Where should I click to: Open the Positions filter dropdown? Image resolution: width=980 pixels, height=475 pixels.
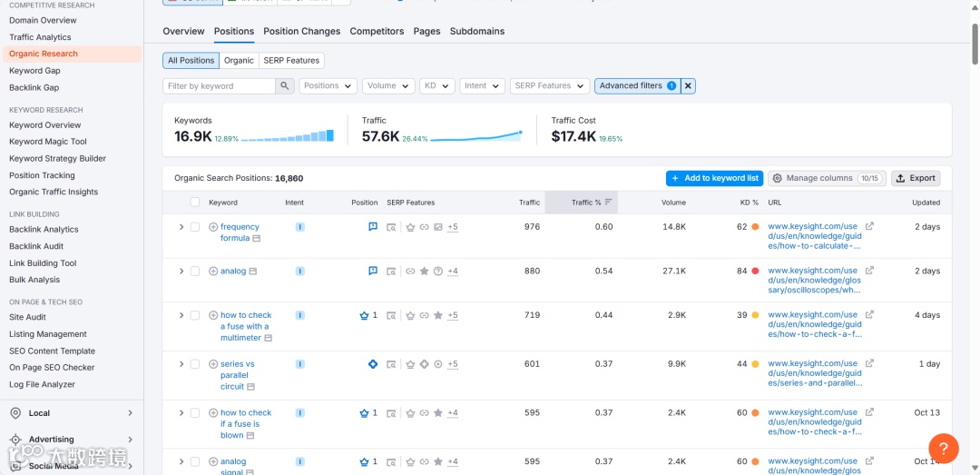(x=328, y=85)
